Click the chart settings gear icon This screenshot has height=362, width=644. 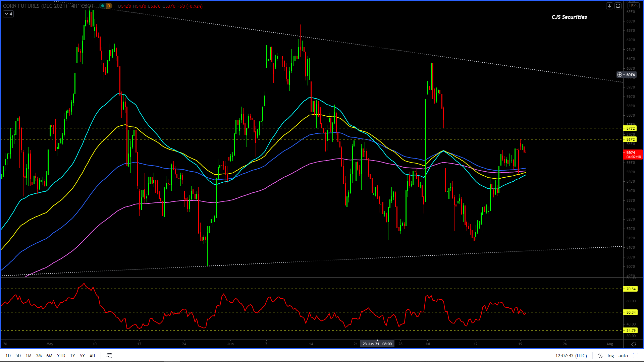[x=634, y=344]
